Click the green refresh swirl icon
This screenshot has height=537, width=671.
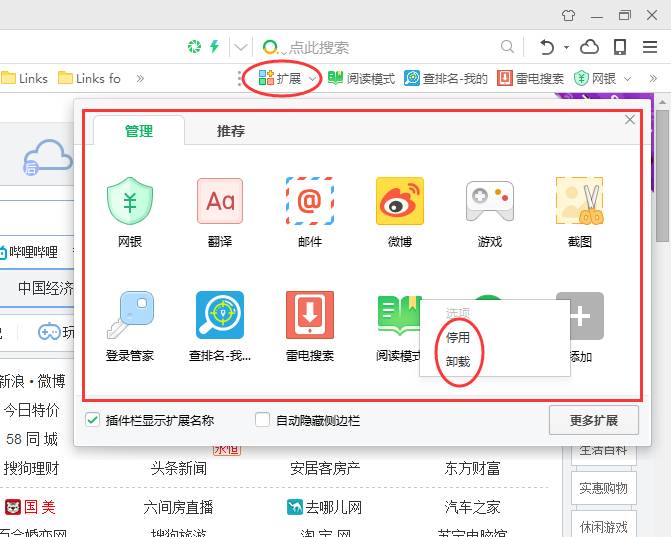194,46
